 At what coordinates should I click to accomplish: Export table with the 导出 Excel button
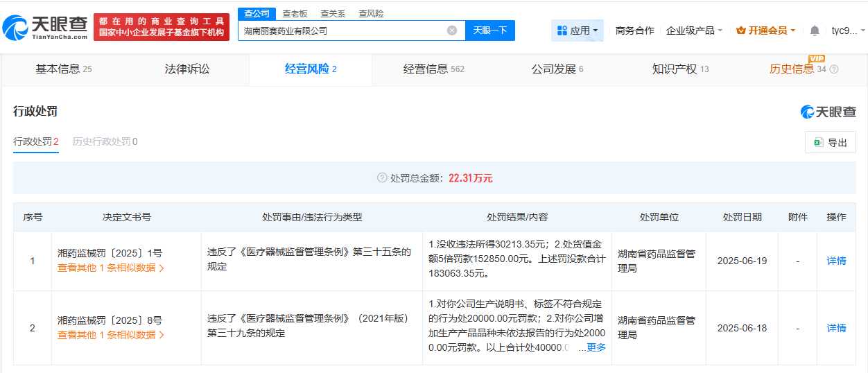pos(831,142)
